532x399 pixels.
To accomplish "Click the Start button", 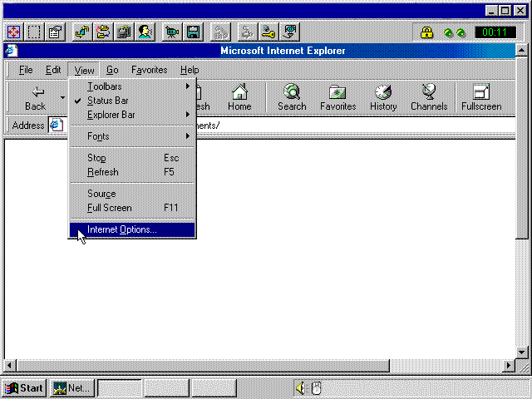I will pyautogui.click(x=24, y=388).
